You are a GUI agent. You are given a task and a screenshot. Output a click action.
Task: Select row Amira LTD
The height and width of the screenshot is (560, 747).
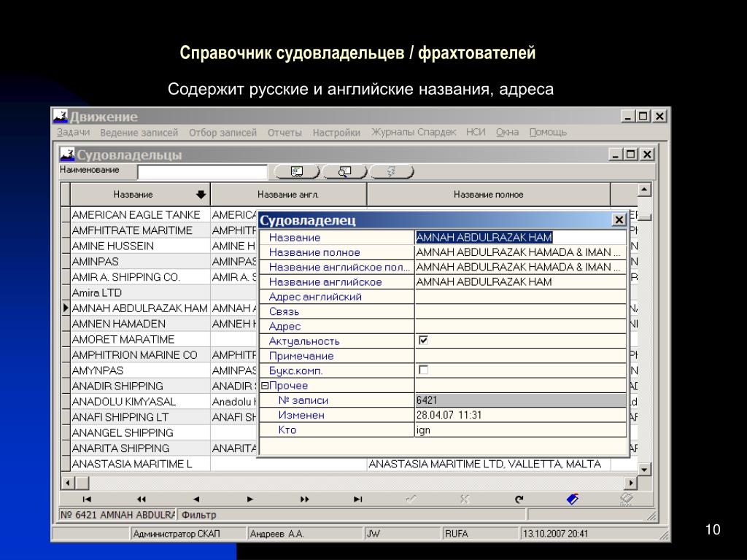(140, 292)
